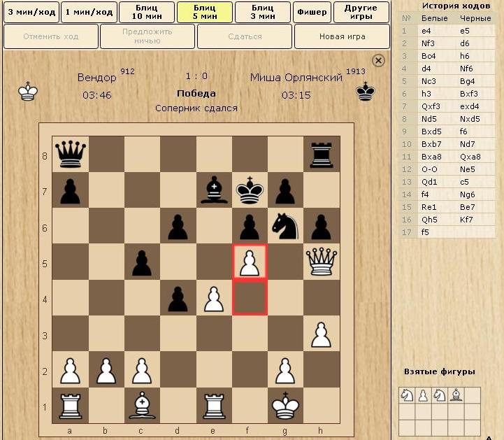Select the Блиц 5 мин game mode
504x440 pixels.
(204, 12)
